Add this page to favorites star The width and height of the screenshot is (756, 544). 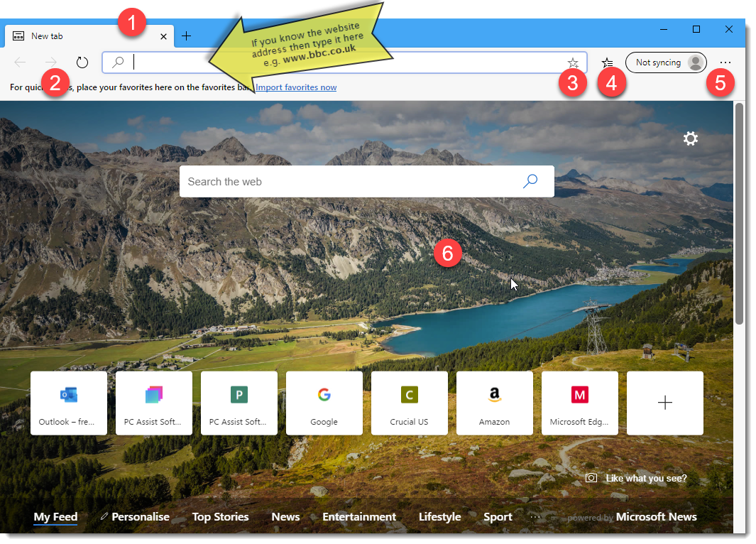pos(573,62)
